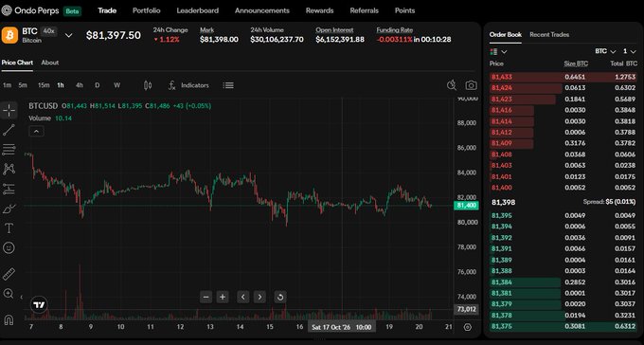Select the brush drawing tool
The image size is (644, 345).
point(9,209)
